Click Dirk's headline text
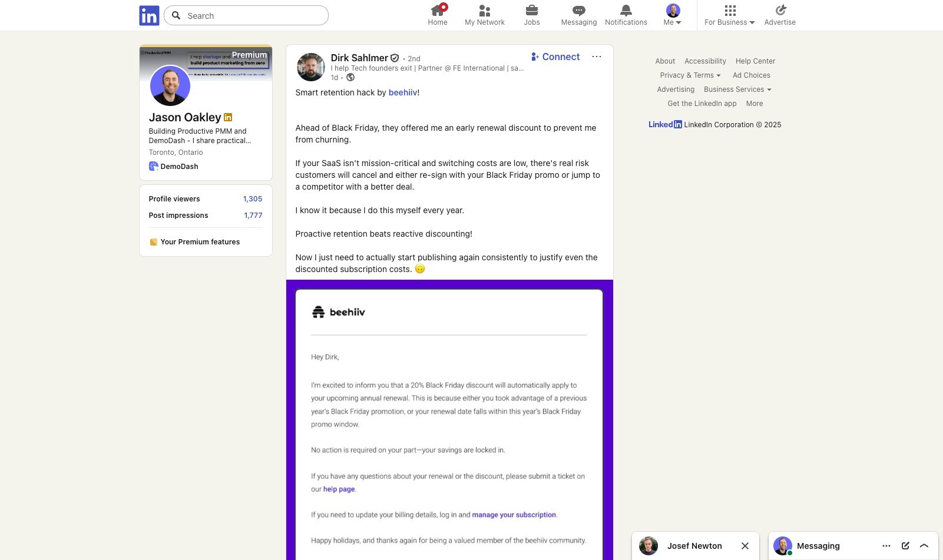The image size is (943, 560). coord(427,68)
